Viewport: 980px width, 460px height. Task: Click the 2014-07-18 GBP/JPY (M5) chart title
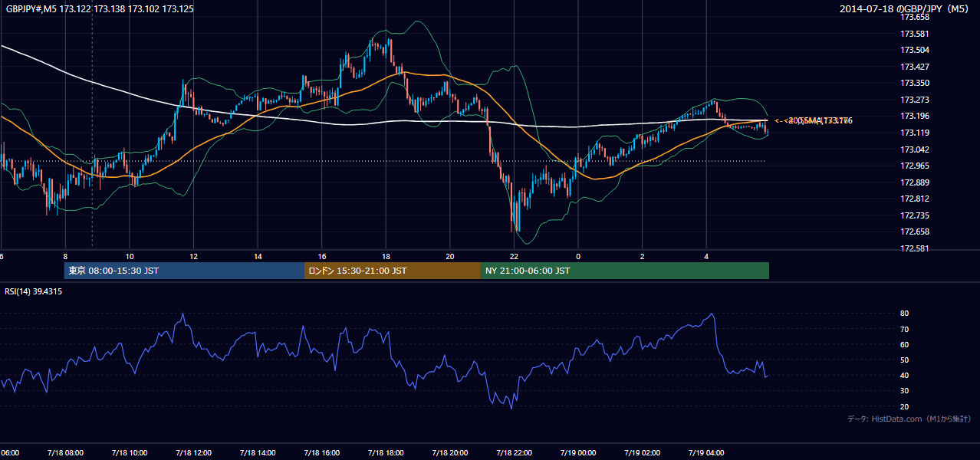(x=906, y=9)
